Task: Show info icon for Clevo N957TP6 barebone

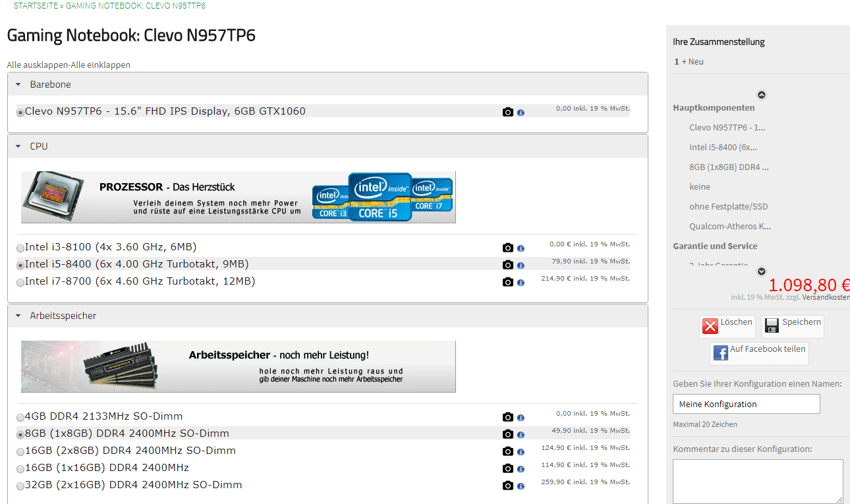Action: 521,113
